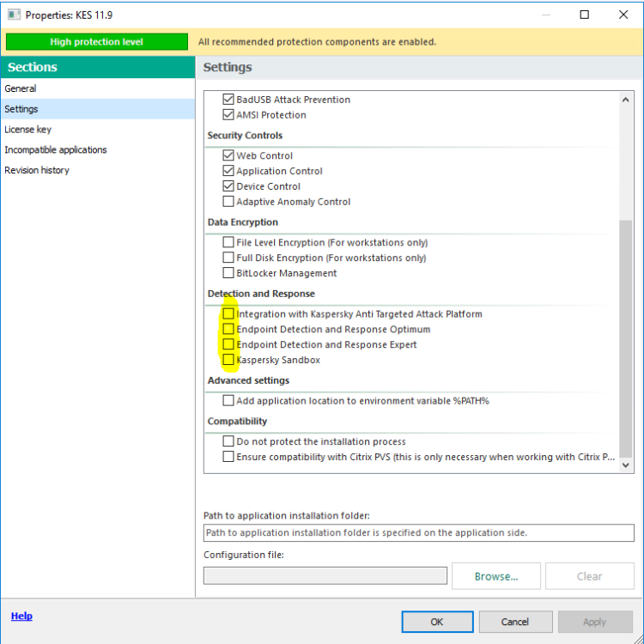
Task: Click 'All recommended protection components are enabled' text
Action: (x=317, y=42)
